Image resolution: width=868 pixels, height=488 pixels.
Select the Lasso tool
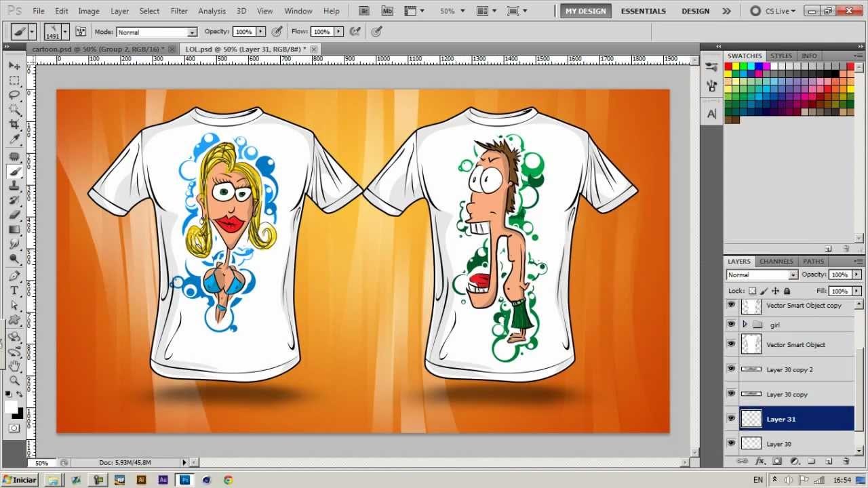[14, 95]
